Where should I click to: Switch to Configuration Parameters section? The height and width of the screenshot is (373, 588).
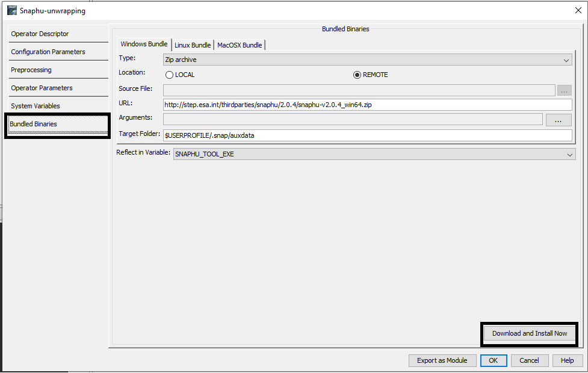pos(58,52)
